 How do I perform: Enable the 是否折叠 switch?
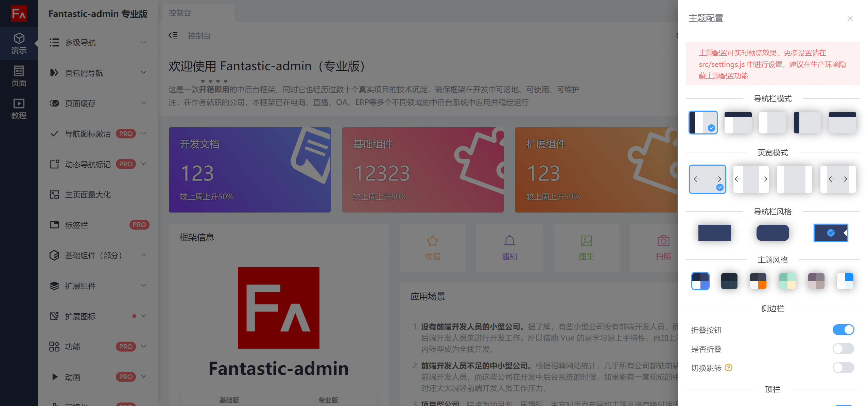(x=843, y=349)
